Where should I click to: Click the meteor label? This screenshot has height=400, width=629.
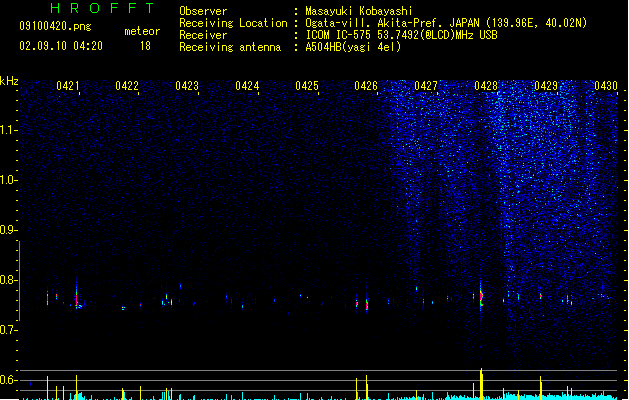click(142, 31)
